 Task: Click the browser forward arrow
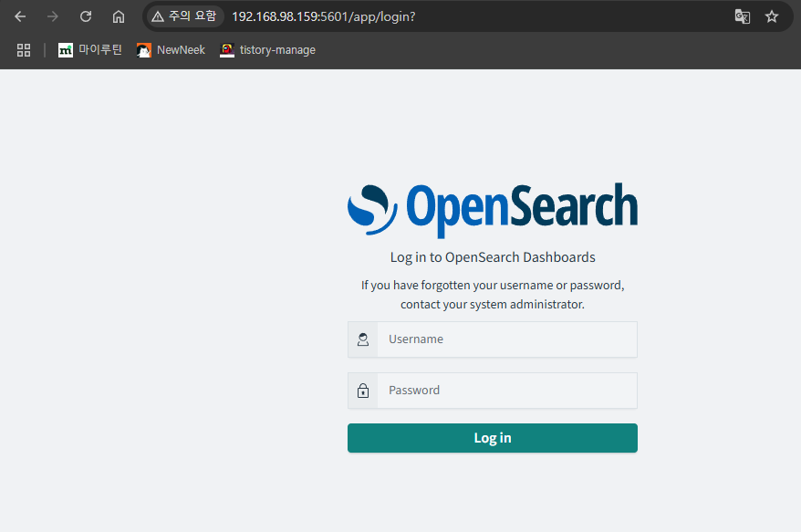pos(53,16)
